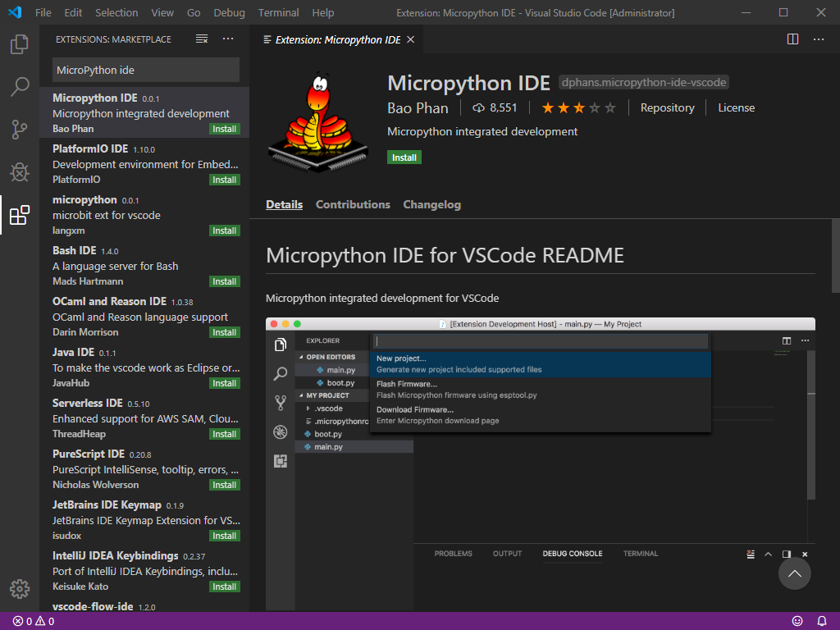Viewport: 840px width, 630px height.
Task: Split the editor to the right
Action: (792, 39)
